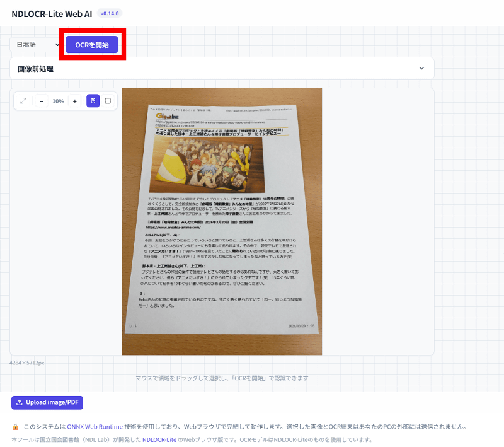
Task: Expand the 画像前処理 panel chevron
Action: click(x=421, y=69)
